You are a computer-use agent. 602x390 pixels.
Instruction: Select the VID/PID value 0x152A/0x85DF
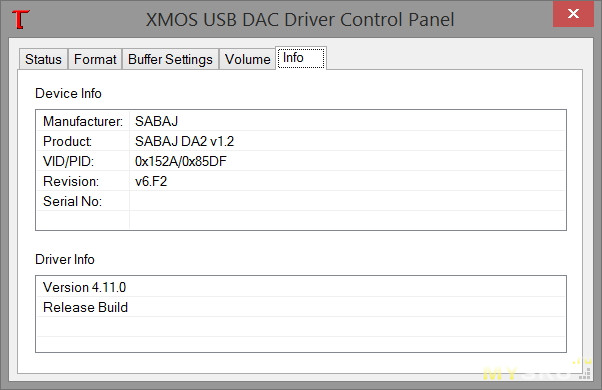pyautogui.click(x=181, y=161)
